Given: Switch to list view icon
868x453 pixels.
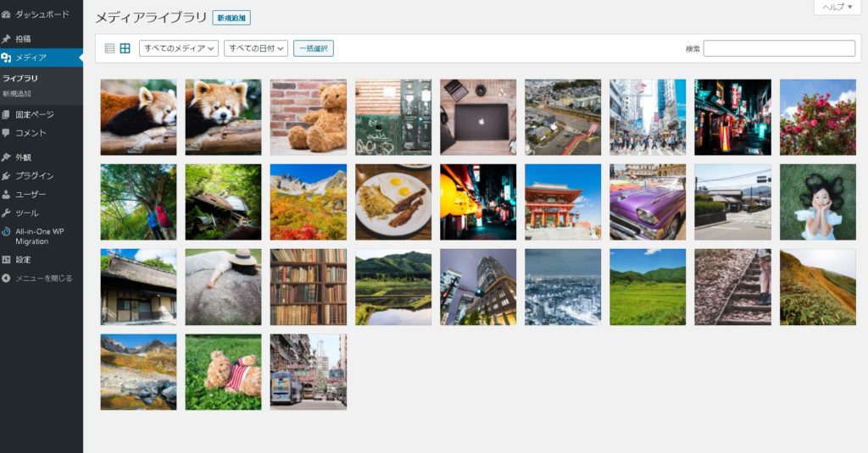Looking at the screenshot, I should (109, 48).
